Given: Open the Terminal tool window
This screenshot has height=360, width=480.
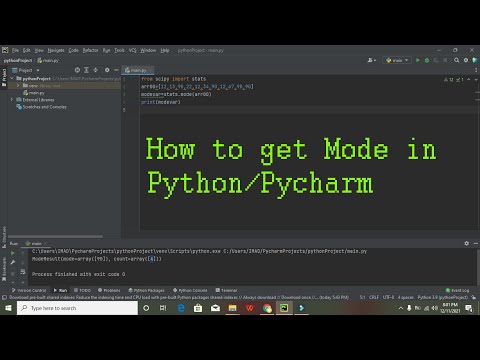Looking at the screenshot, I should (x=226, y=290).
